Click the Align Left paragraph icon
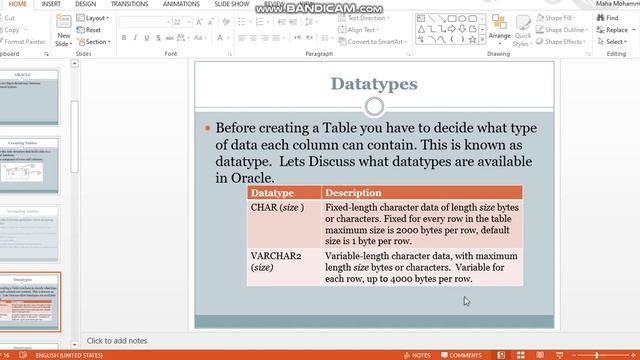Viewport: 640px width, 360px height. point(242,38)
